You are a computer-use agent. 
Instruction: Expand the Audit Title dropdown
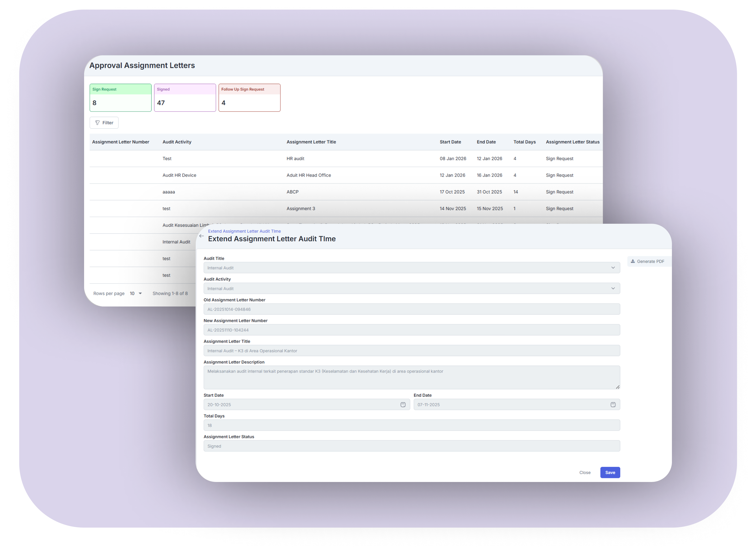pos(613,268)
